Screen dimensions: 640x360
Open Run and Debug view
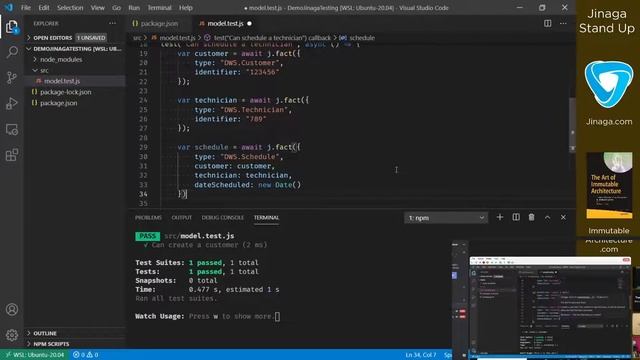pos(12,103)
